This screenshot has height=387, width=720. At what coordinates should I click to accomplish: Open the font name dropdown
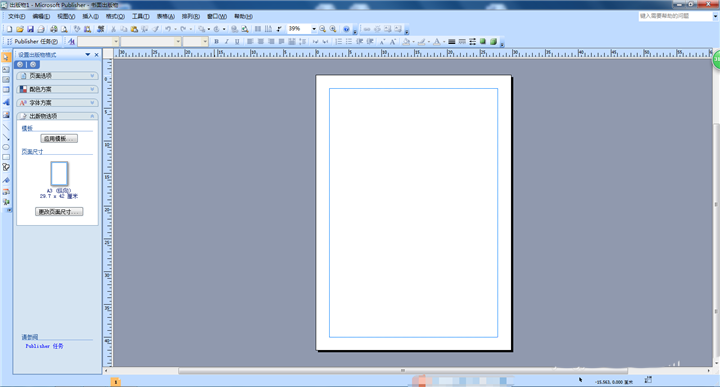tap(178, 42)
